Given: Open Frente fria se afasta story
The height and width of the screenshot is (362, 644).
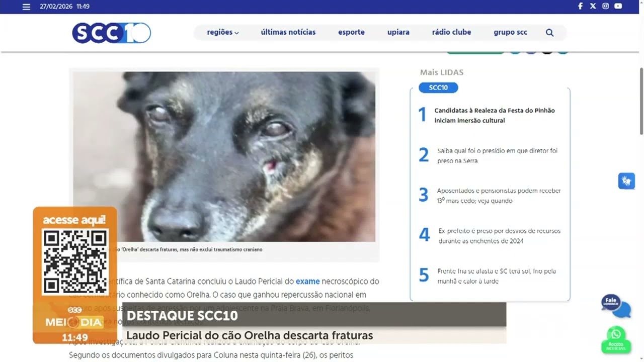Looking at the screenshot, I should click(497, 276).
